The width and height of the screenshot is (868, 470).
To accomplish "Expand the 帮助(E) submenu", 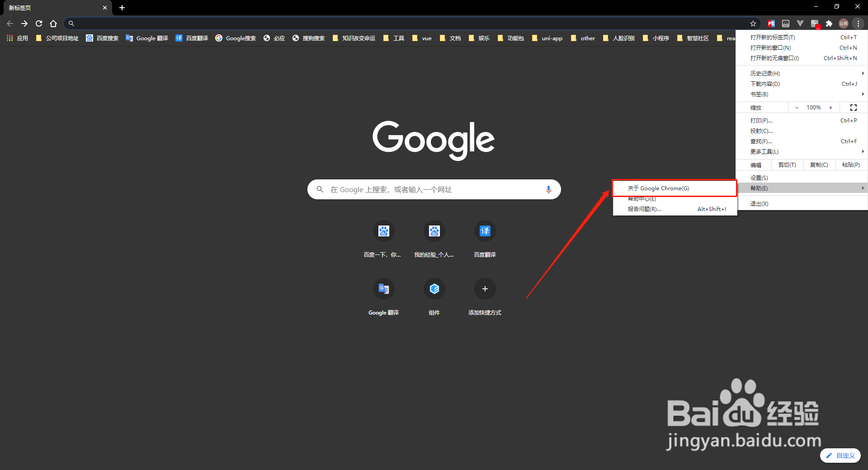I will tap(802, 188).
